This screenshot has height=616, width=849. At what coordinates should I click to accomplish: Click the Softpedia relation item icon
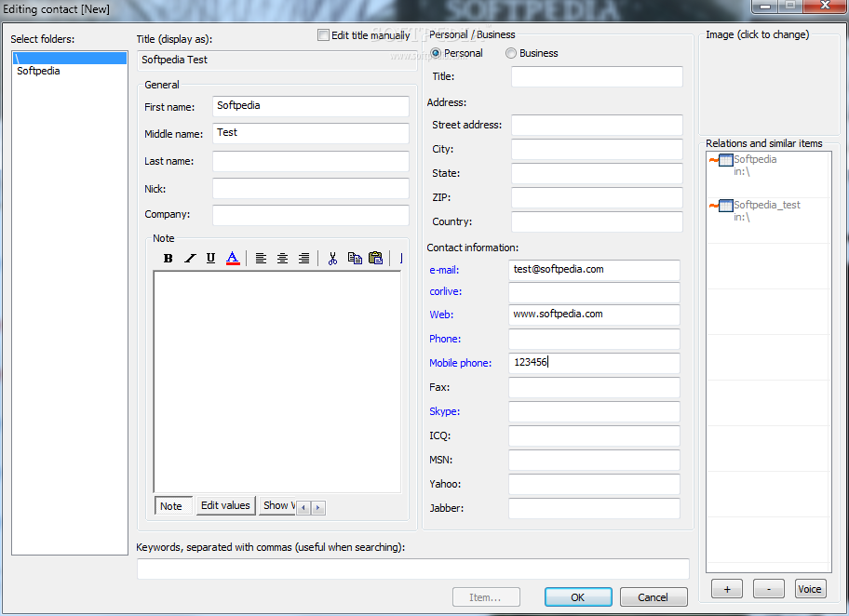tap(725, 160)
